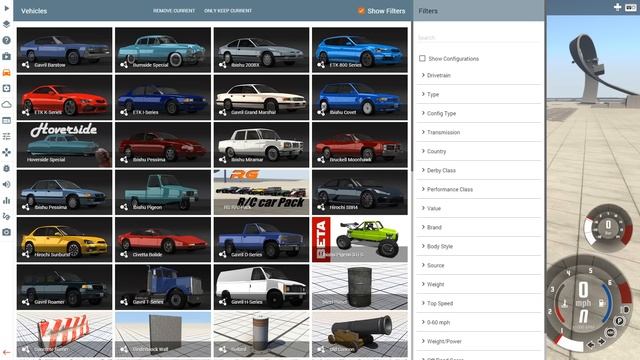Select the Hoverside Special thumbnail
640x360 pixels.
64,144
